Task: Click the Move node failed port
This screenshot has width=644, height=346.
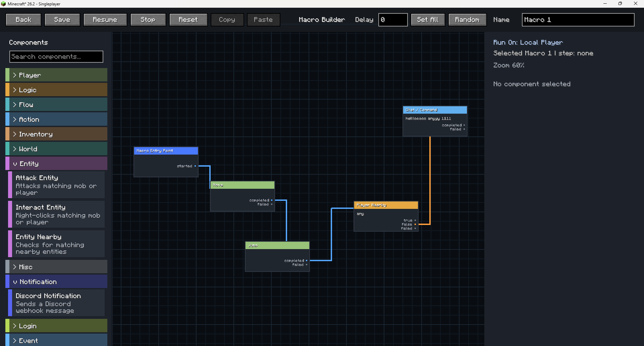Action: (272, 204)
